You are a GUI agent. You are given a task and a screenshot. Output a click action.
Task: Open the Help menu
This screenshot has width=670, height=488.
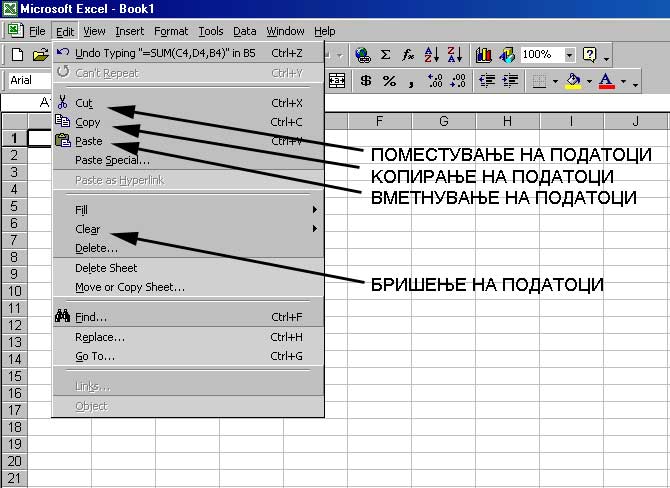(325, 31)
